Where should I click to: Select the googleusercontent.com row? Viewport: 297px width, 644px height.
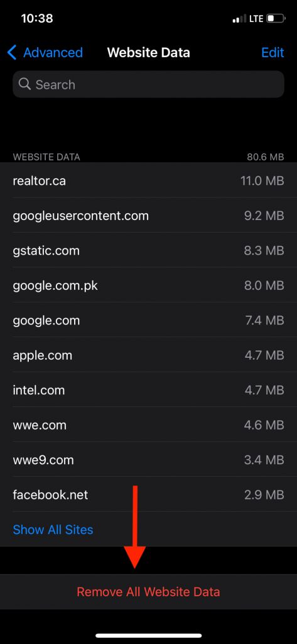pyautogui.click(x=148, y=215)
